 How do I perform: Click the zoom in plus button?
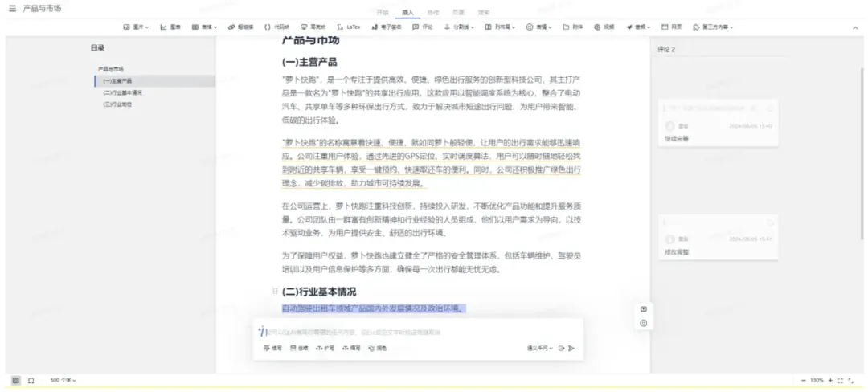coord(829,380)
